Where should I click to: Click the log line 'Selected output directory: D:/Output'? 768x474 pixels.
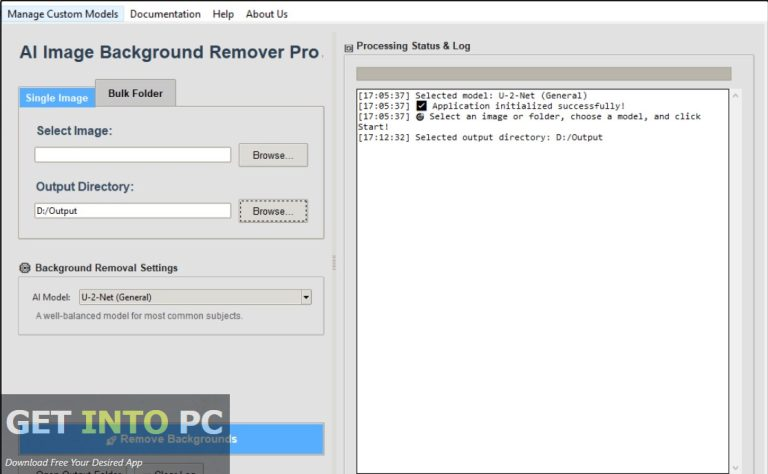(480, 138)
